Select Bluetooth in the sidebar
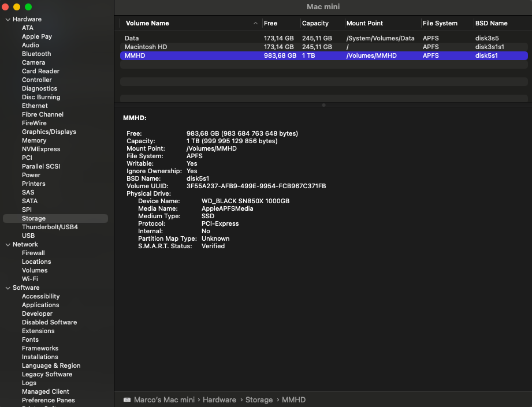532x407 pixels. pyautogui.click(x=36, y=54)
